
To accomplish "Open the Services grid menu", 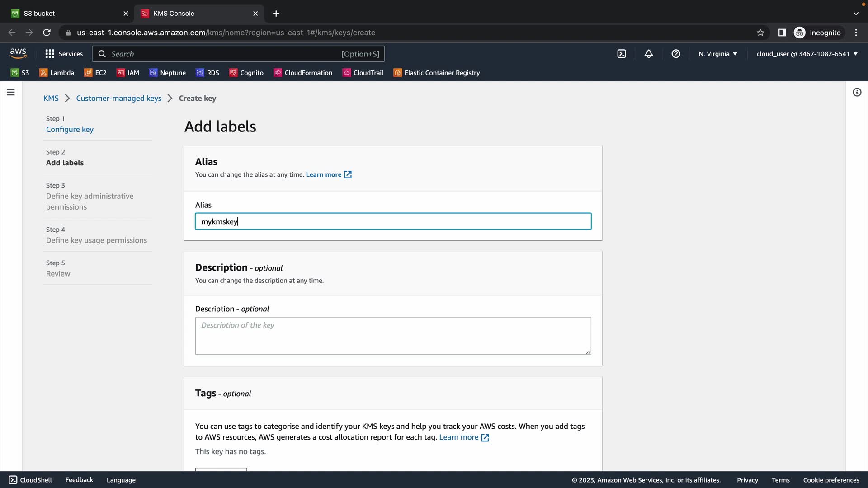I will 64,54.
